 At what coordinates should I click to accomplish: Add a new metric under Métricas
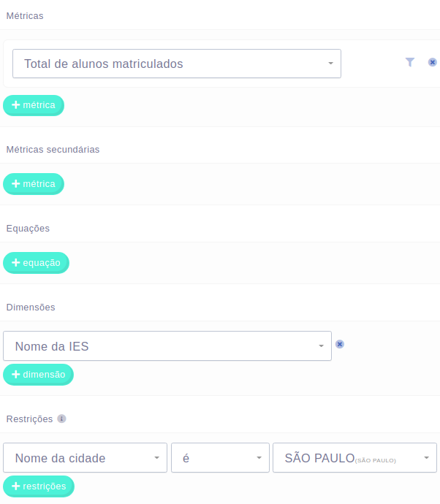[x=34, y=105]
